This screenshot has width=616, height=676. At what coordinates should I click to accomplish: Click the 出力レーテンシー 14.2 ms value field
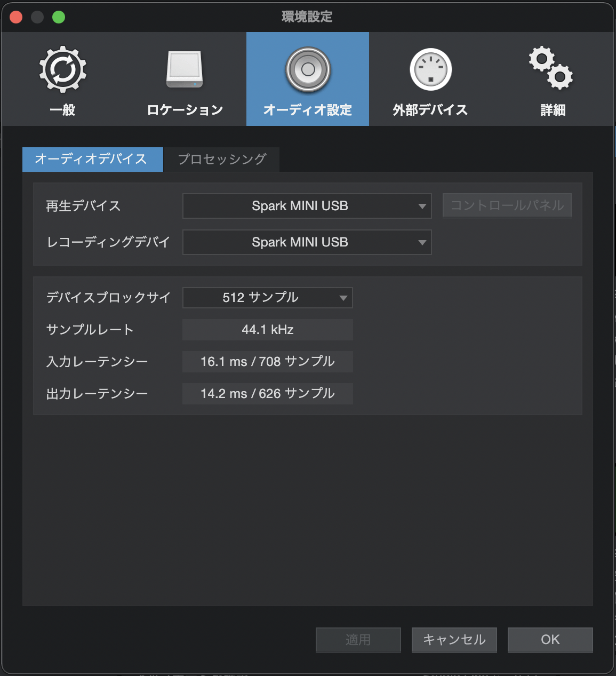[267, 394]
